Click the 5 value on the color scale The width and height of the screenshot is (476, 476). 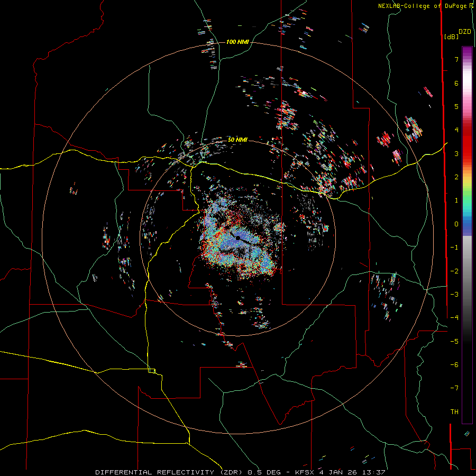(x=456, y=106)
